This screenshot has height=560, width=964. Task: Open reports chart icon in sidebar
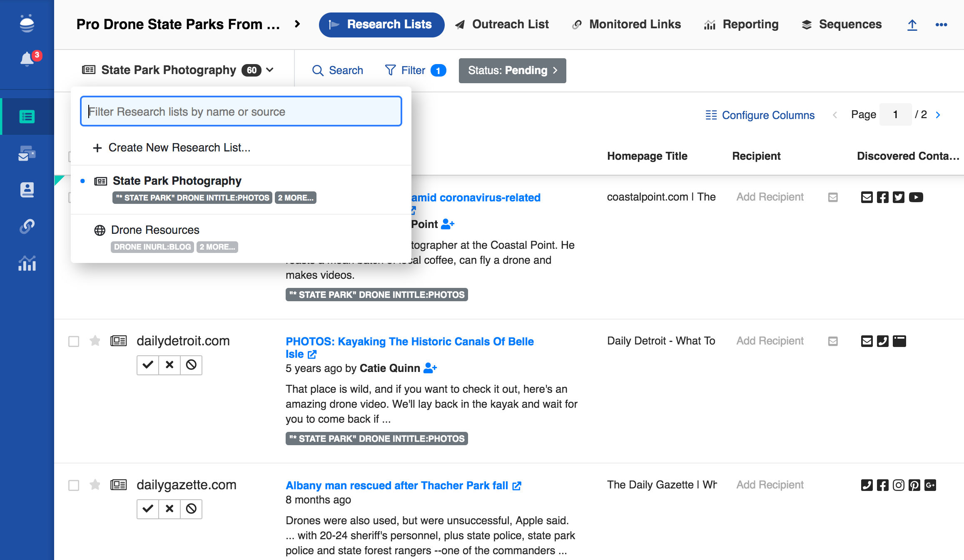coord(27,263)
